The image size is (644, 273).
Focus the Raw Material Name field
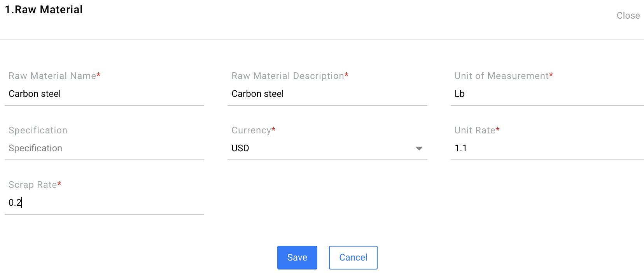104,94
